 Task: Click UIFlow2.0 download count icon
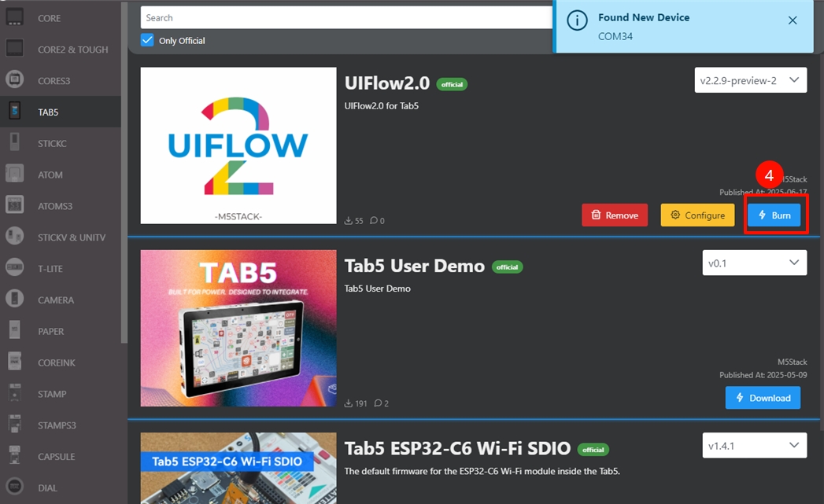tap(349, 220)
